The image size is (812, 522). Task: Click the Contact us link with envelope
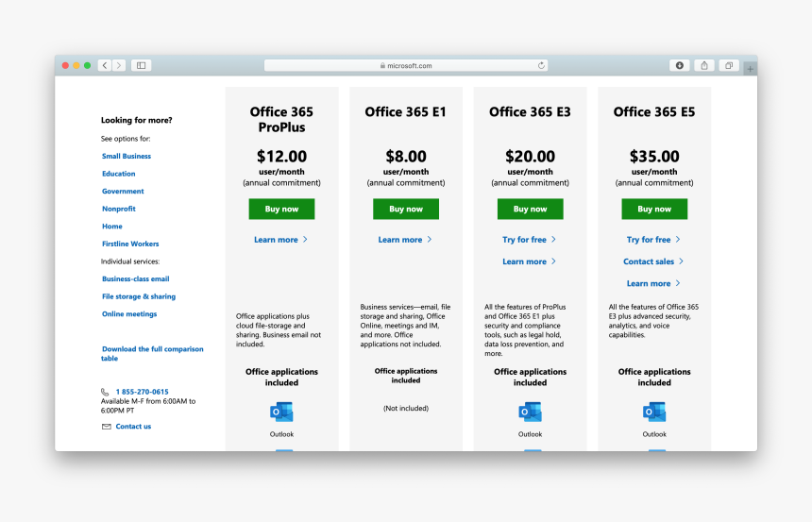(x=133, y=427)
